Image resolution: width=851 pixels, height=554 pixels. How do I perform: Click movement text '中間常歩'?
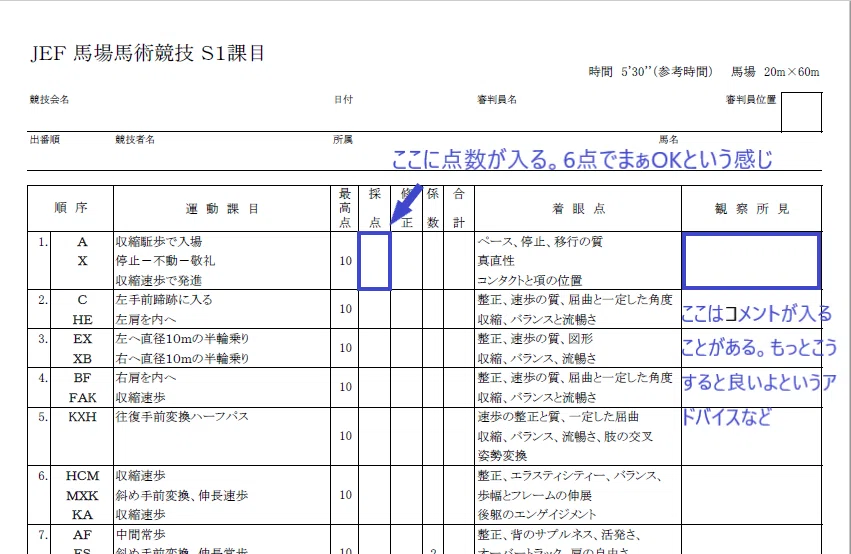point(141,534)
